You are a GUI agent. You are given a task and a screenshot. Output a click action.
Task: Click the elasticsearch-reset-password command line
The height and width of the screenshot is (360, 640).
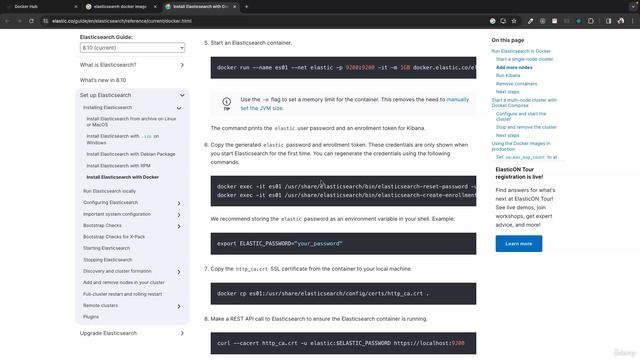(346, 187)
